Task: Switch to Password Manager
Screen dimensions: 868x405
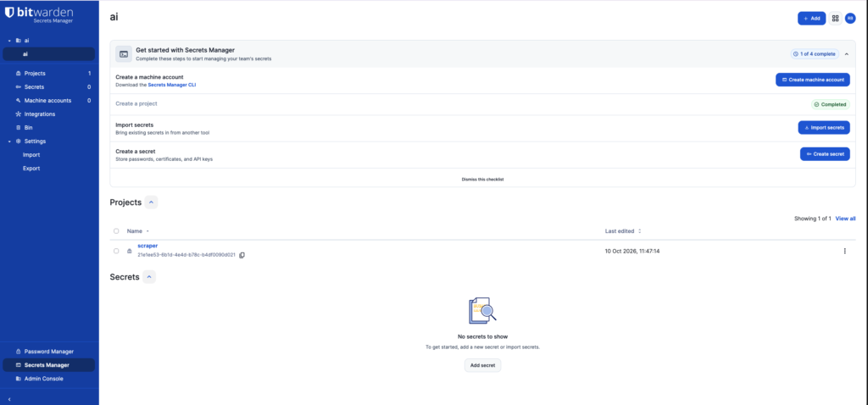Action: (x=48, y=352)
